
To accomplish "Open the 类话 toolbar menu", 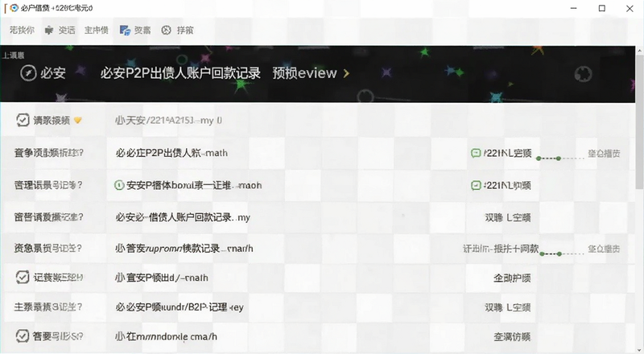I will click(x=67, y=30).
